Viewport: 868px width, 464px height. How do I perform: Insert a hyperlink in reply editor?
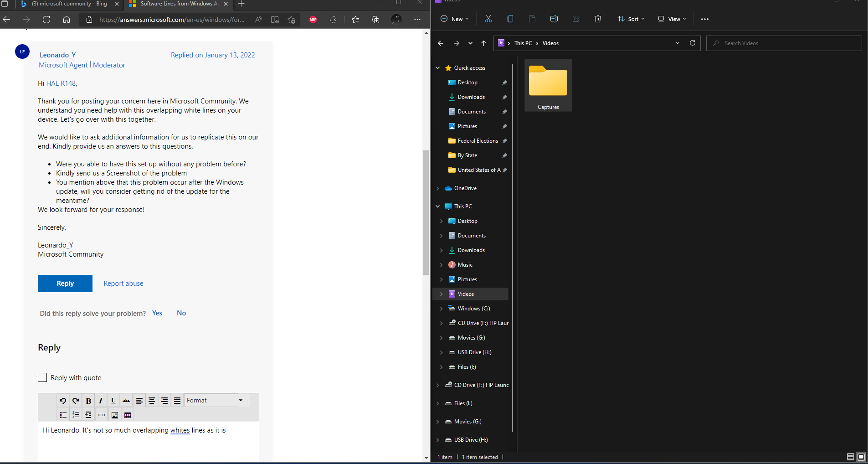tap(102, 415)
